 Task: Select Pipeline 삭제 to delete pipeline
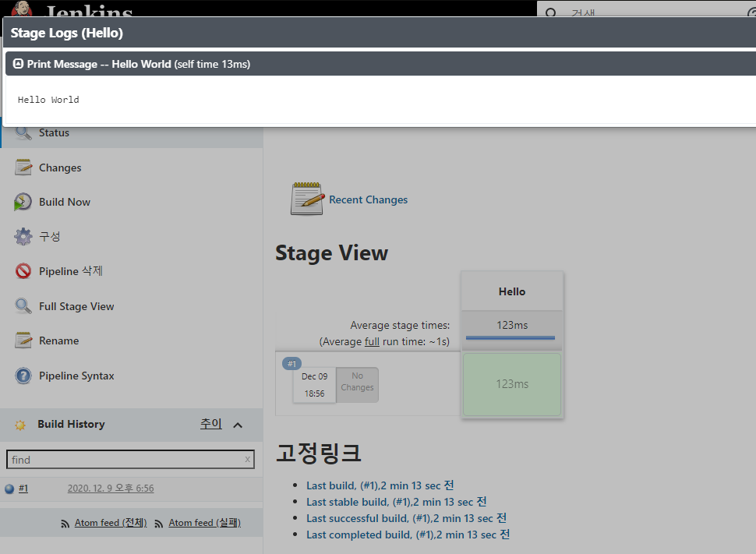click(x=71, y=271)
